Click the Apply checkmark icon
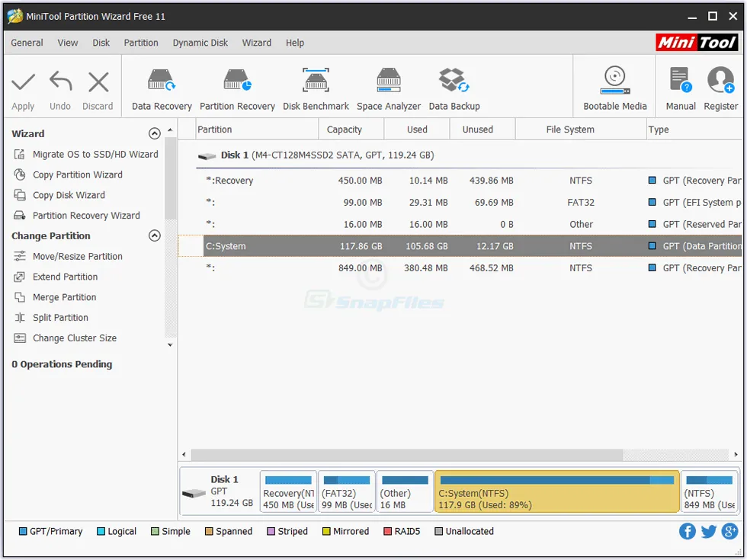Image resolution: width=747 pixels, height=560 pixels. point(23,82)
